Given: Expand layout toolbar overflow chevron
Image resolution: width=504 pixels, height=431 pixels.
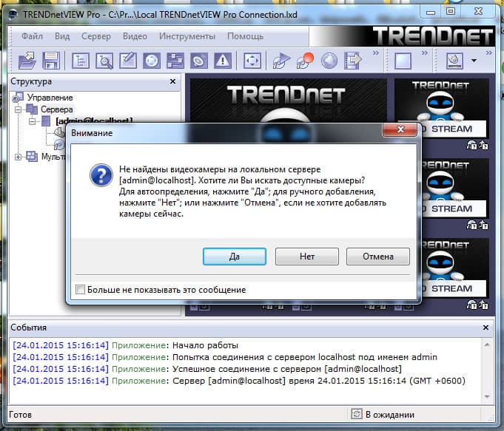Looking at the screenshot, I should [425, 52].
